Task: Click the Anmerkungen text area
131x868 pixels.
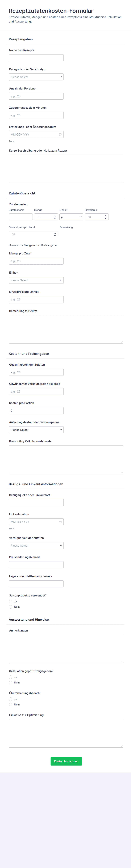Action: coord(66,649)
